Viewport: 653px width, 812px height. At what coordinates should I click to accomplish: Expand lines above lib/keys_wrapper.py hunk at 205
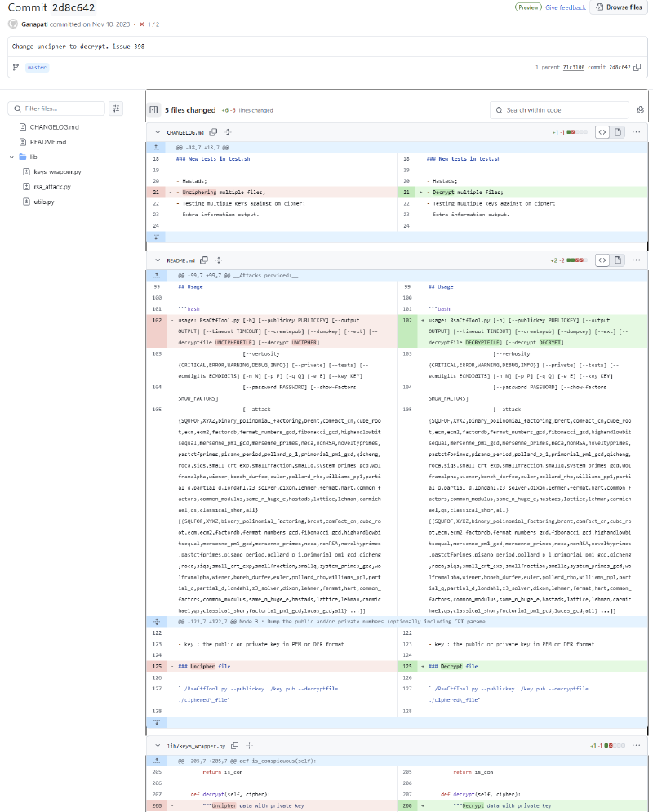tap(157, 761)
